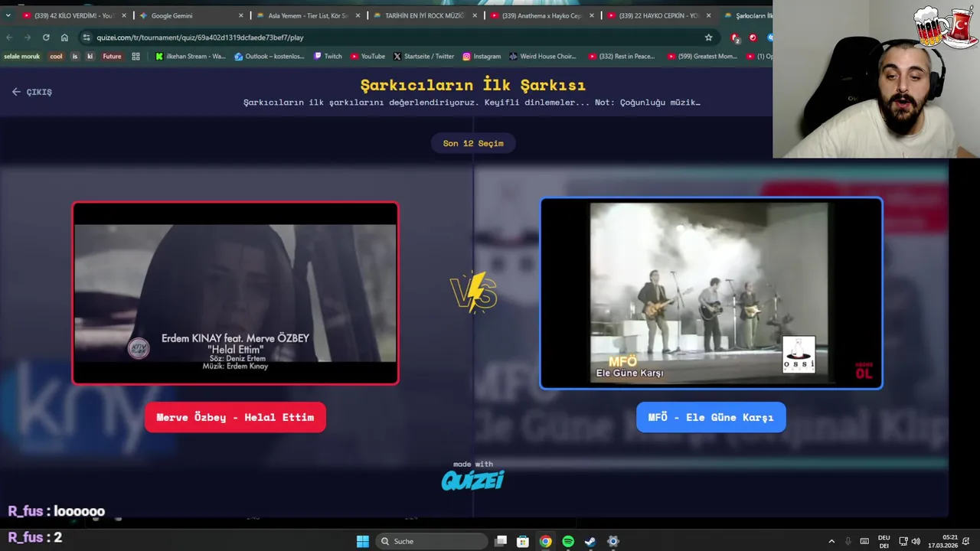Click the microphone tray icon
Image resolution: width=980 pixels, height=551 pixels.
point(848,541)
